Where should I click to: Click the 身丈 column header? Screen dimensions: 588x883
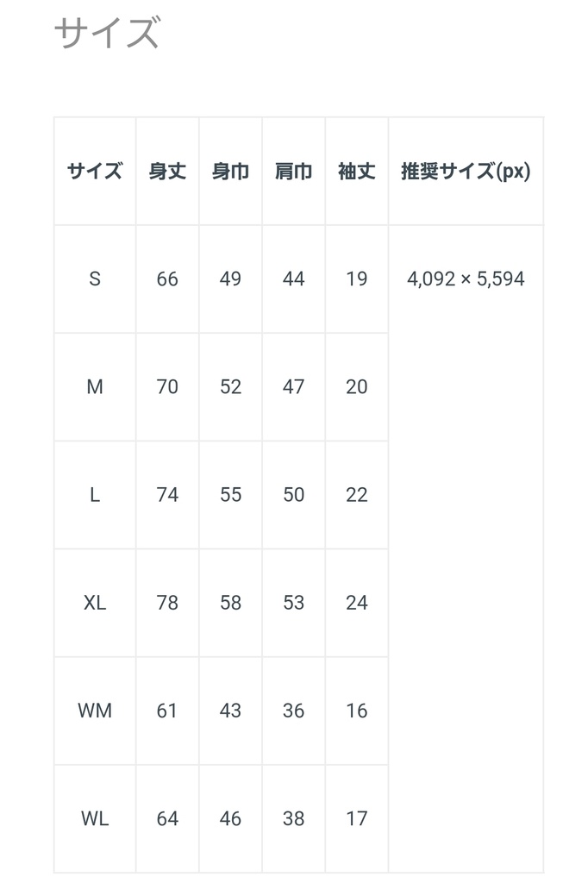pos(167,171)
